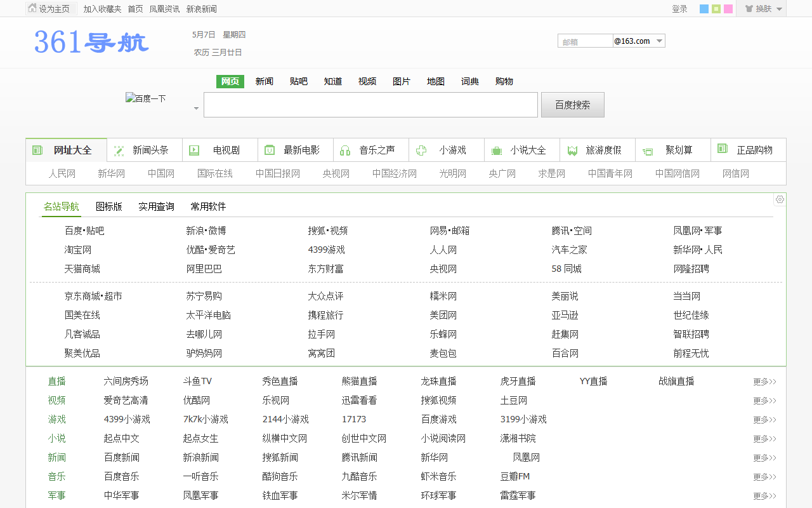Select the 购物 search tab
Image resolution: width=812 pixels, height=508 pixels.
point(504,81)
